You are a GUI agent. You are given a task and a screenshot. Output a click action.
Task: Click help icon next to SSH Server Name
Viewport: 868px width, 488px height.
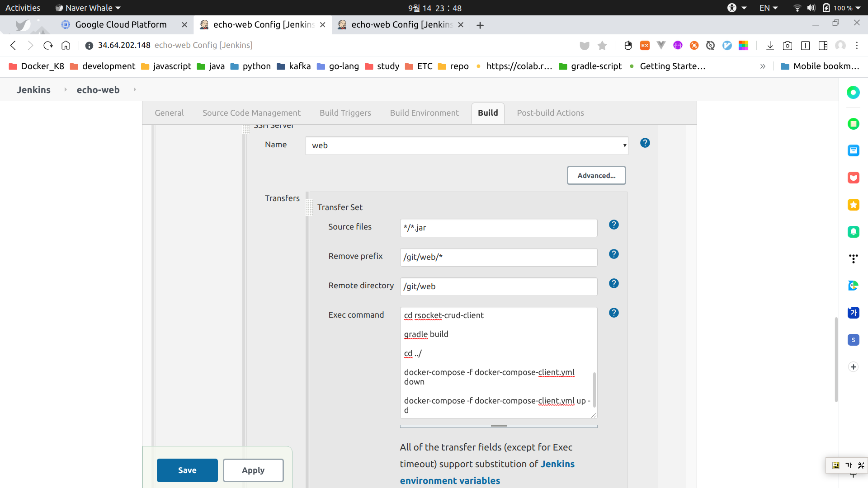point(645,143)
